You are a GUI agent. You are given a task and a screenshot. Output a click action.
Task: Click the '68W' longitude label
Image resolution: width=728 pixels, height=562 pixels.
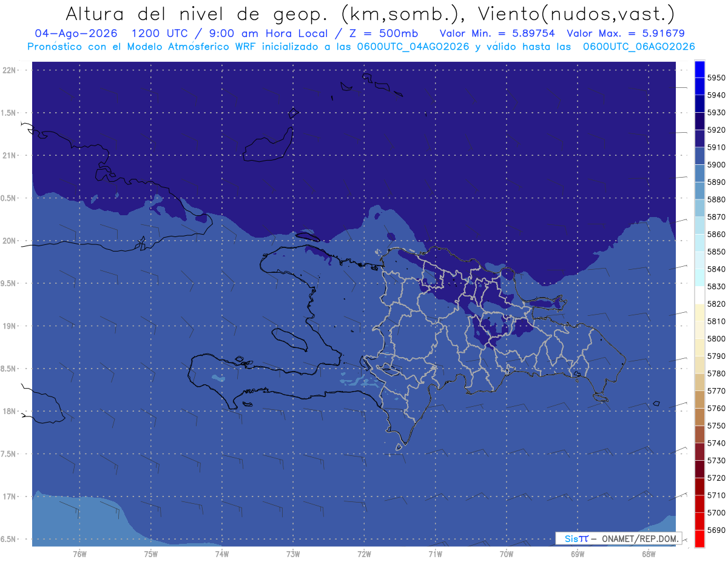pos(649,554)
